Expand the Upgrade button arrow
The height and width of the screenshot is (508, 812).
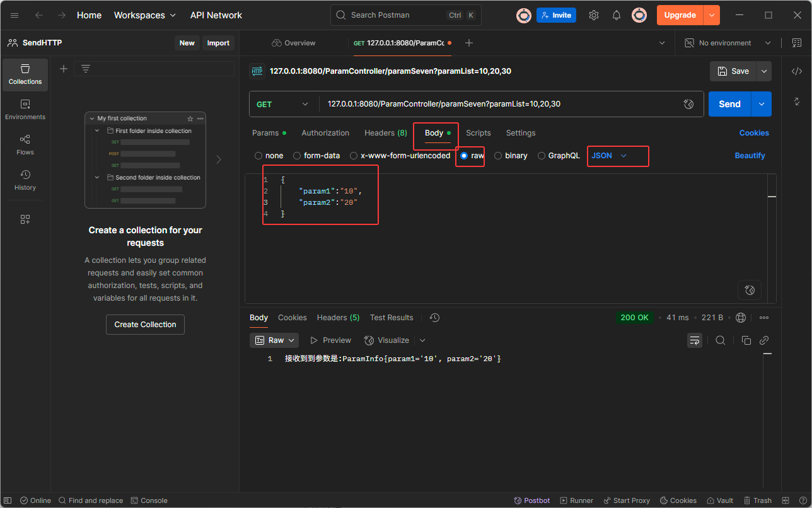coord(712,15)
